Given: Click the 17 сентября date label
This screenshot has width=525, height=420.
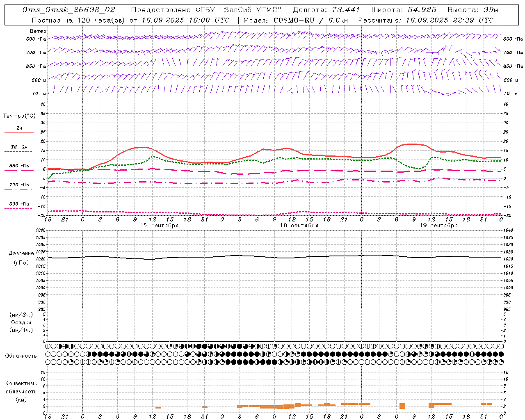Looking at the screenshot, I should 160,226.
